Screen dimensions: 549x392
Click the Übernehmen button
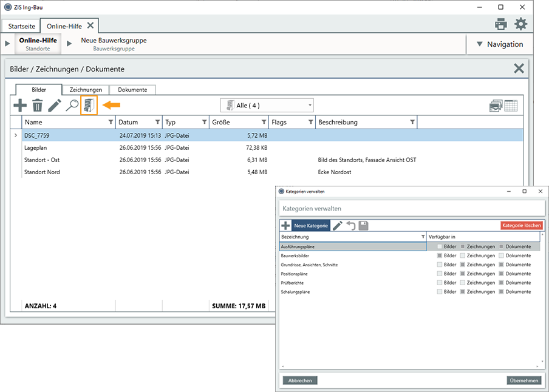(x=523, y=380)
